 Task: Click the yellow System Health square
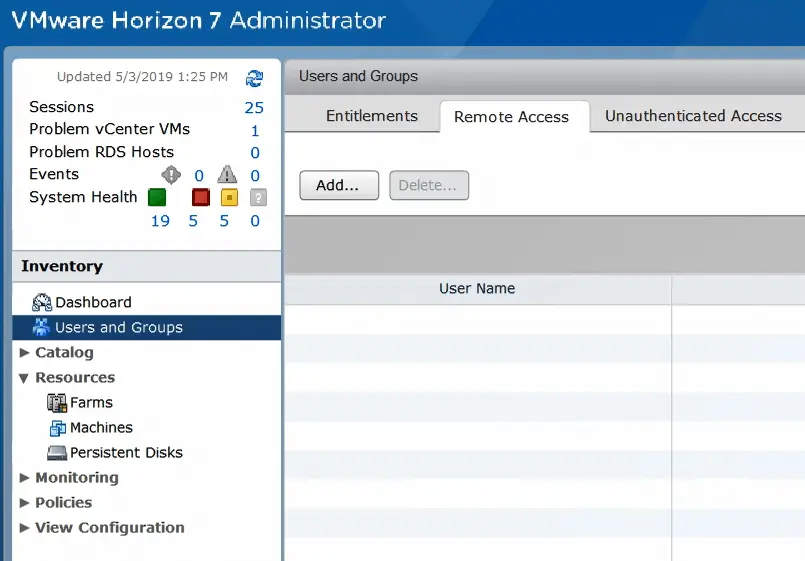(229, 197)
